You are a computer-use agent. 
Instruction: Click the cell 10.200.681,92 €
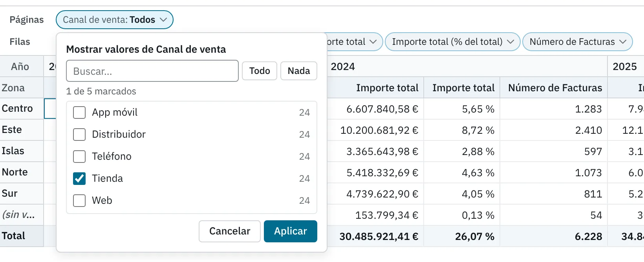(x=375, y=130)
